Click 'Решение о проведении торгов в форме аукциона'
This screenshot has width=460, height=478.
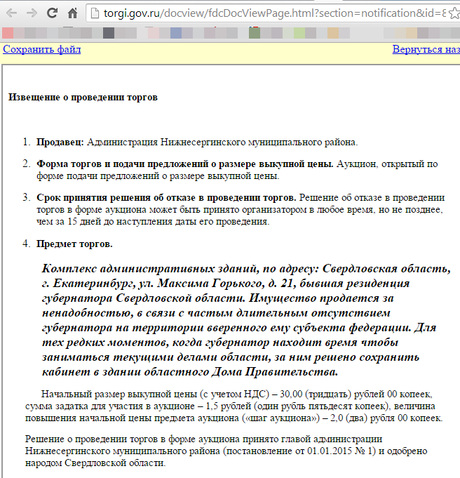[132, 439]
